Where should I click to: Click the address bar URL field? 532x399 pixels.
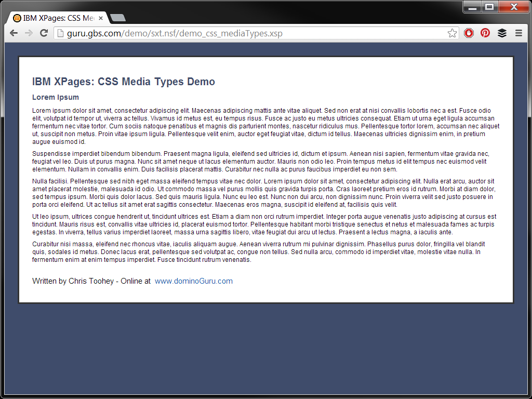[256, 33]
